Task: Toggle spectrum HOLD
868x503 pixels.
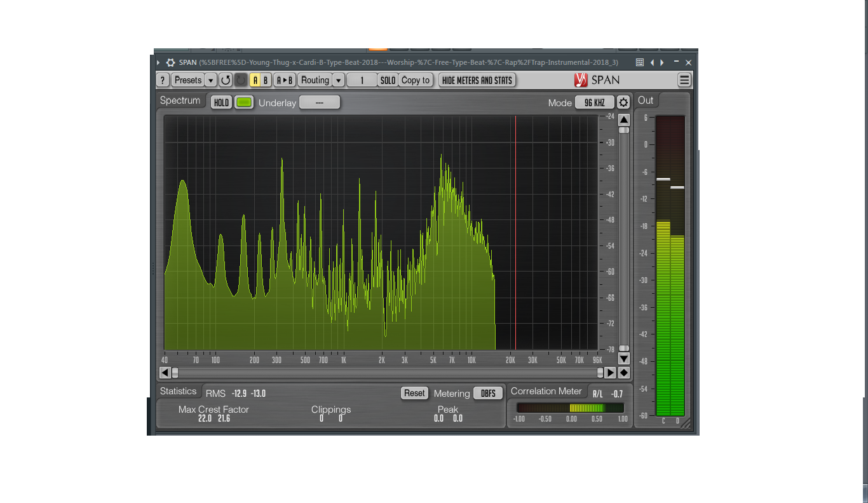Action: [221, 102]
